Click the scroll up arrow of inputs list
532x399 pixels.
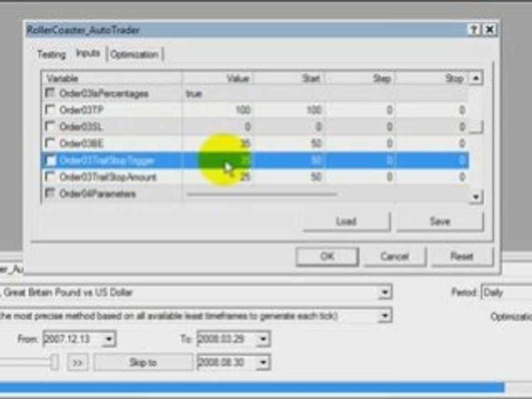coord(475,78)
